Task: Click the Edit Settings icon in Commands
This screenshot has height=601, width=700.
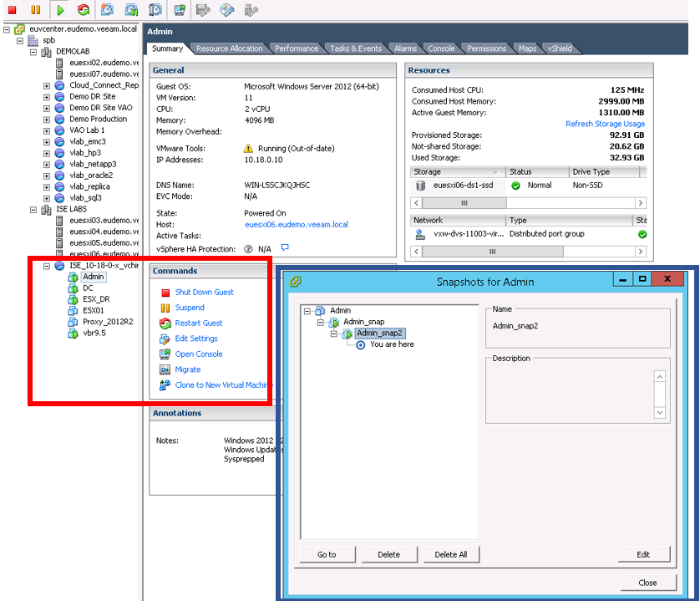Action: 165,339
